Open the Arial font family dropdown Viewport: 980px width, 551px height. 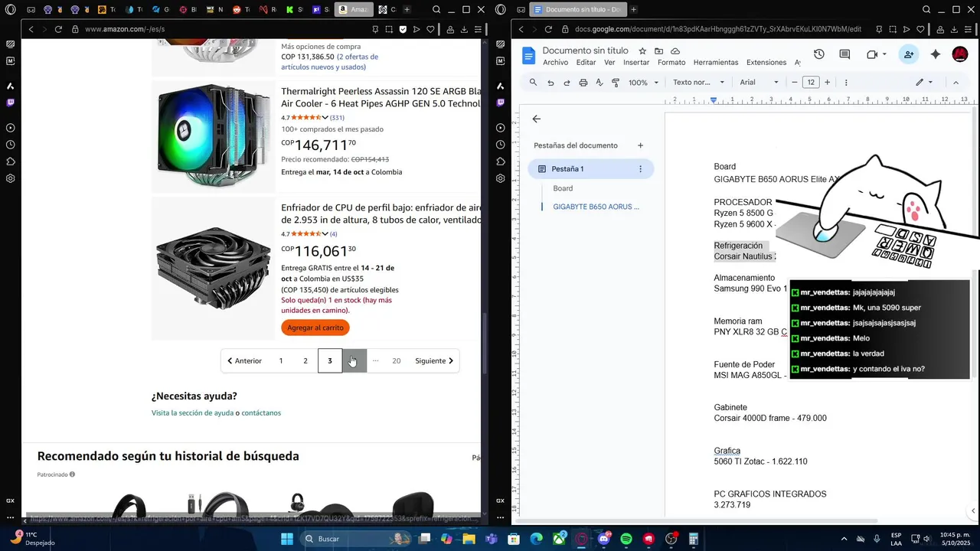759,83
